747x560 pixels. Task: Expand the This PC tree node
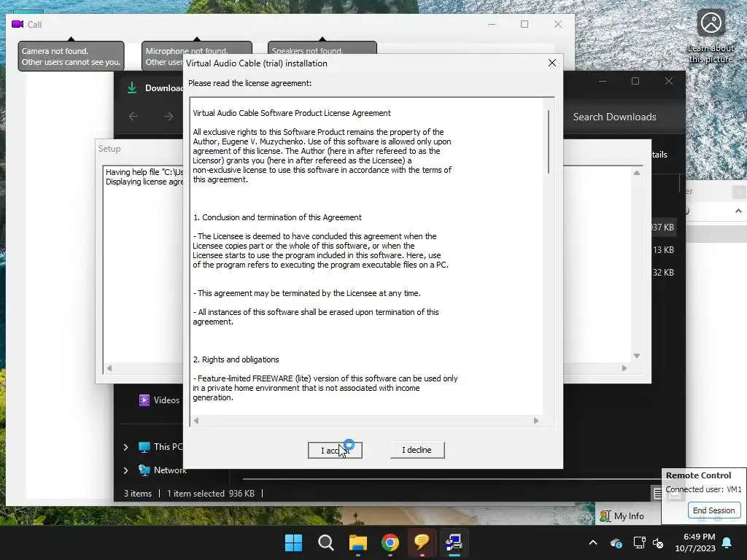click(x=125, y=447)
